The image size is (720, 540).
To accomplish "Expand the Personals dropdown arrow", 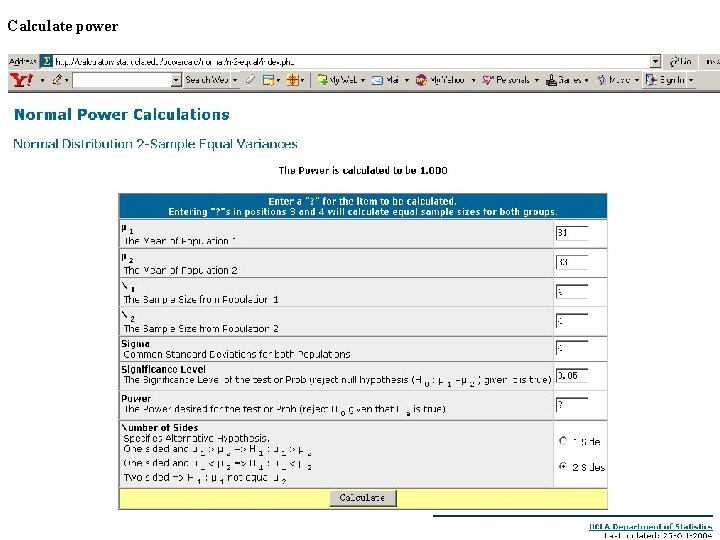I will coord(536,80).
